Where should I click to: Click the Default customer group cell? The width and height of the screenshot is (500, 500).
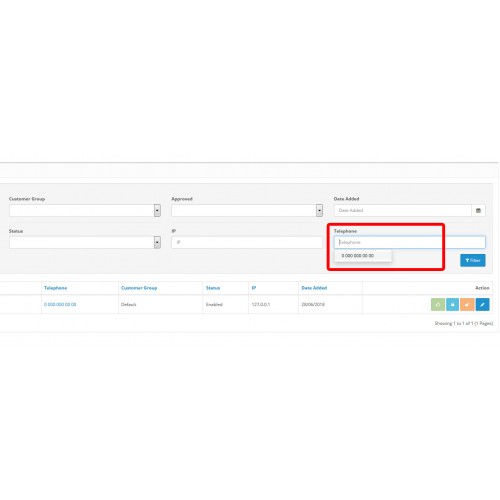(x=129, y=304)
